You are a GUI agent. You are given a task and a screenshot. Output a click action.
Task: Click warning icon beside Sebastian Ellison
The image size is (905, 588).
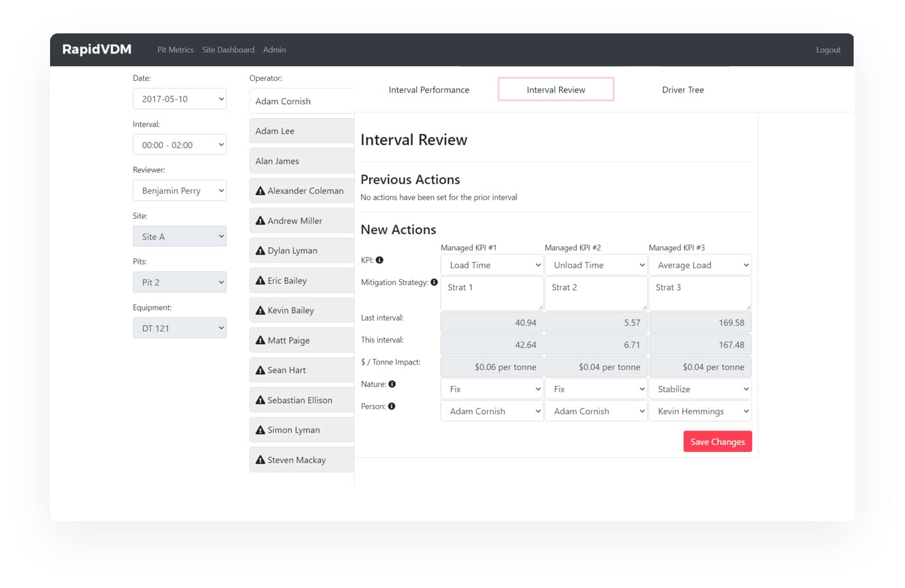point(260,400)
